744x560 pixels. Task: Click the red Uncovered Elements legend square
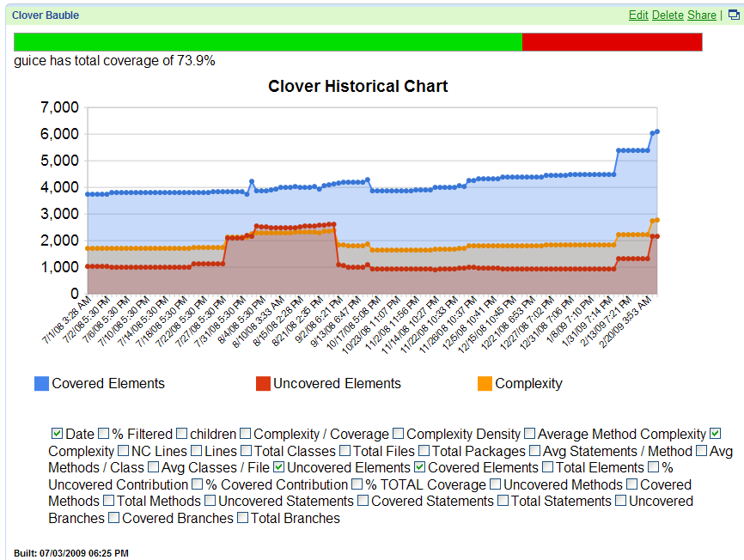(x=263, y=384)
